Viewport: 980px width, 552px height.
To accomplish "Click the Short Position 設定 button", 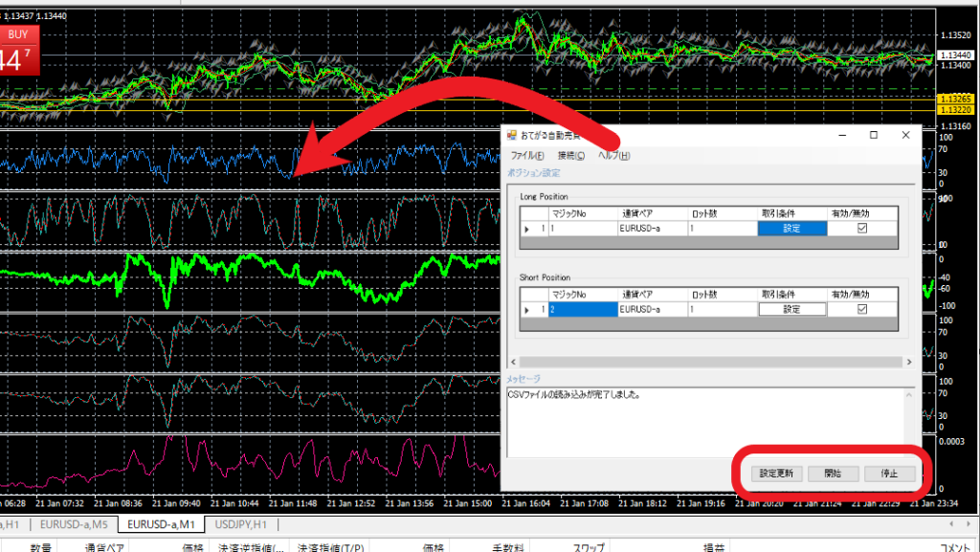I will point(791,309).
